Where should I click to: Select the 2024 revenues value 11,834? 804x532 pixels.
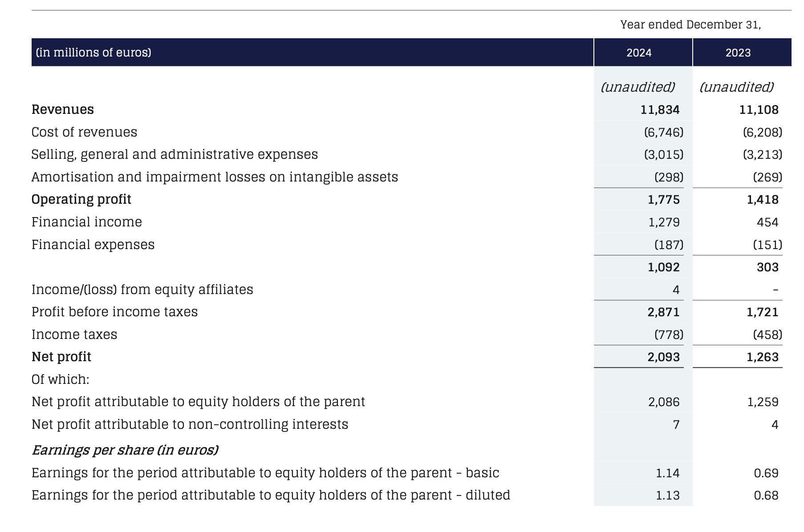click(x=660, y=110)
